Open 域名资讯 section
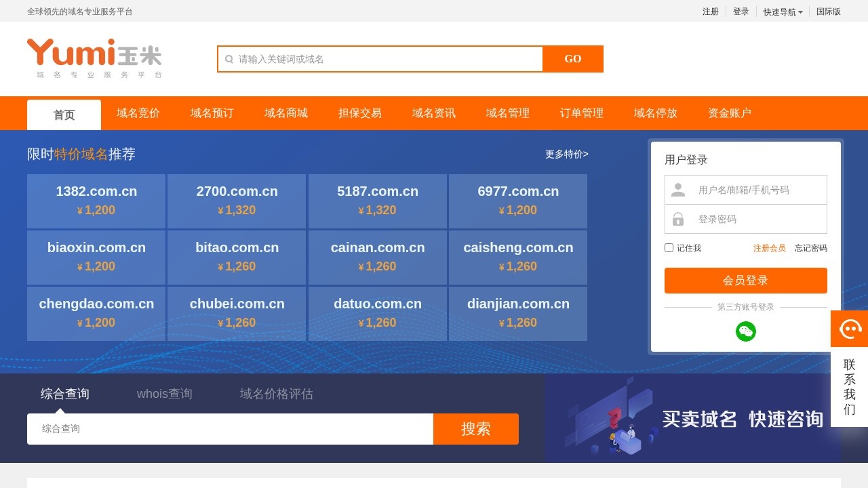Viewport: 868px width, 488px height. 434,113
